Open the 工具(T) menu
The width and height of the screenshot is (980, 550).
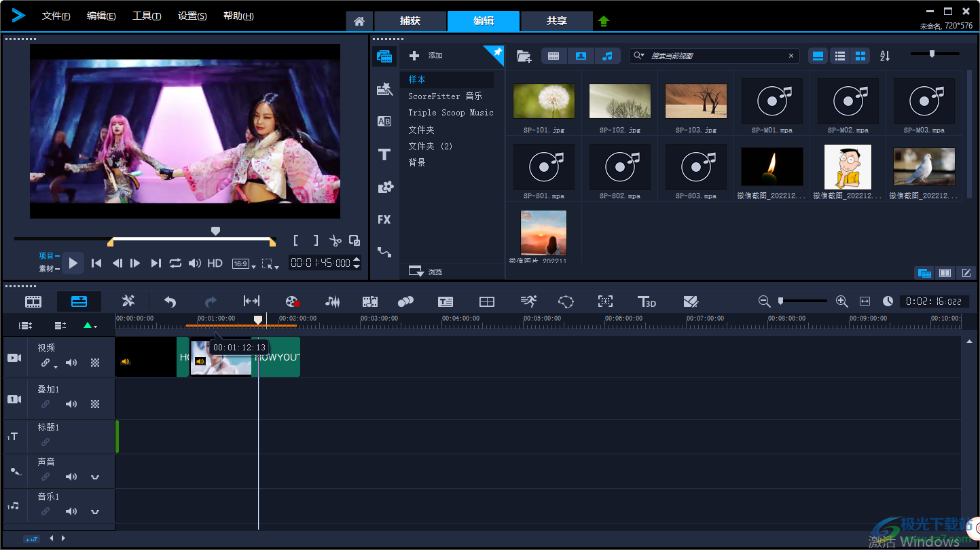[x=147, y=16]
